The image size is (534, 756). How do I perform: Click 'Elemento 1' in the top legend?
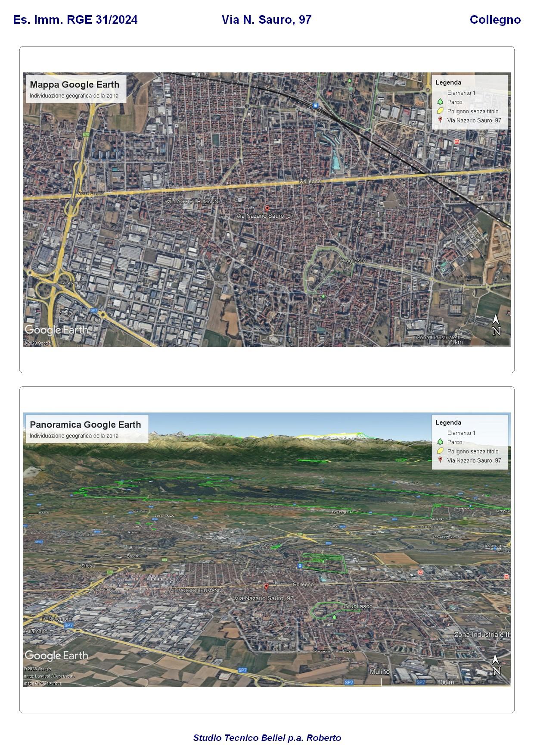(x=461, y=93)
